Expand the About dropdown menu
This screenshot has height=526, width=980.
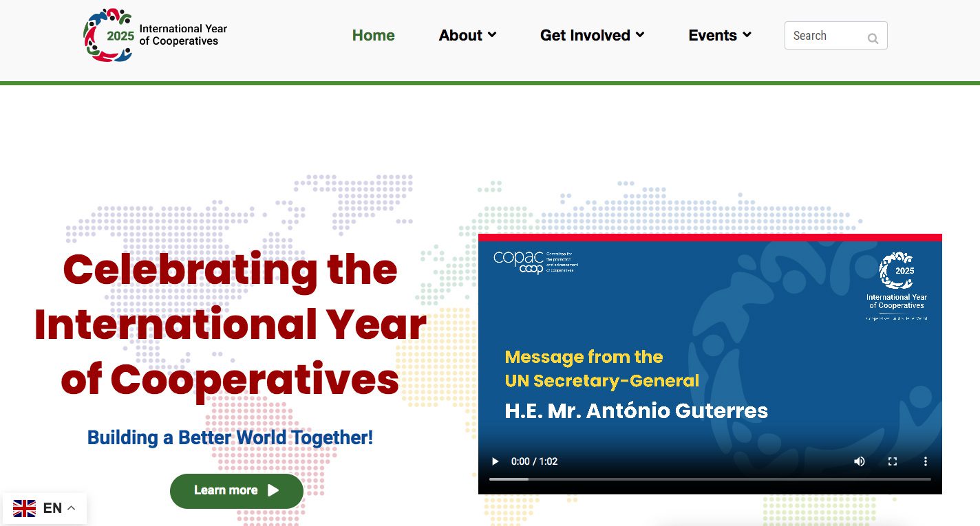467,35
